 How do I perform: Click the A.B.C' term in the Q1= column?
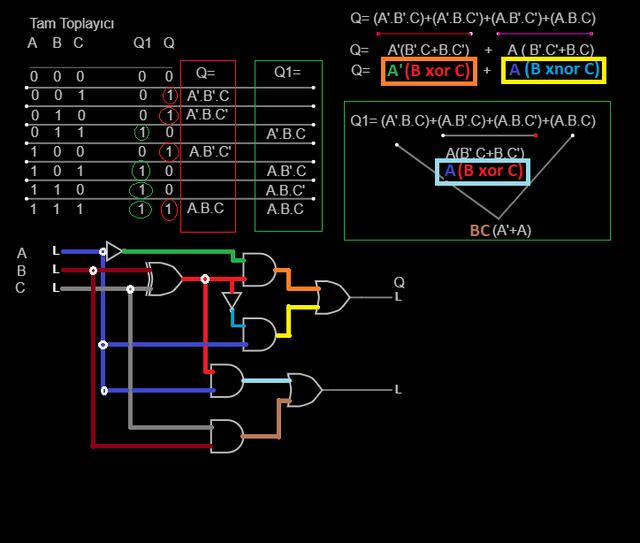click(285, 190)
